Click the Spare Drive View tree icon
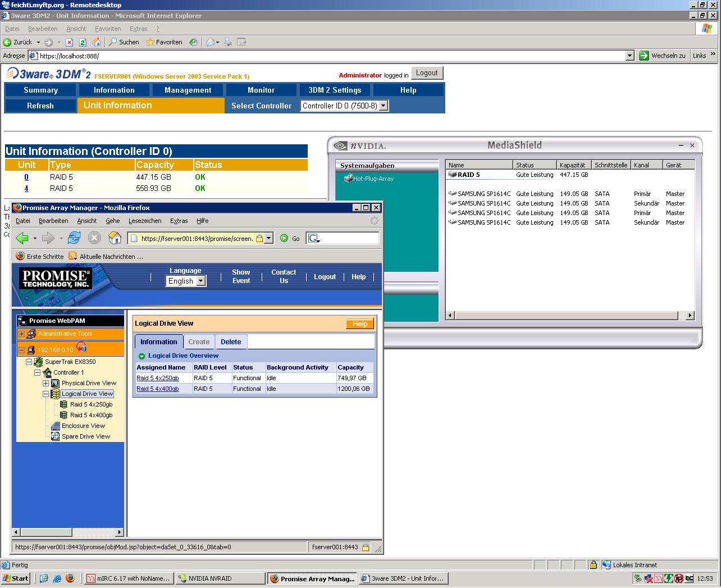The height and width of the screenshot is (588, 721). coord(55,436)
